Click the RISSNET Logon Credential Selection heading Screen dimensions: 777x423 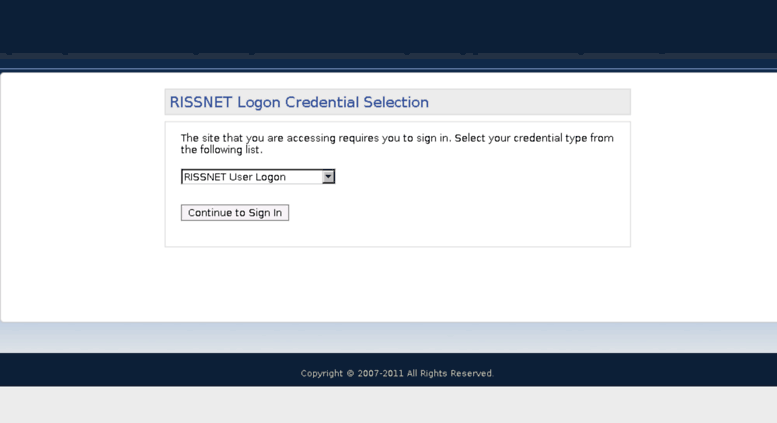click(x=299, y=102)
